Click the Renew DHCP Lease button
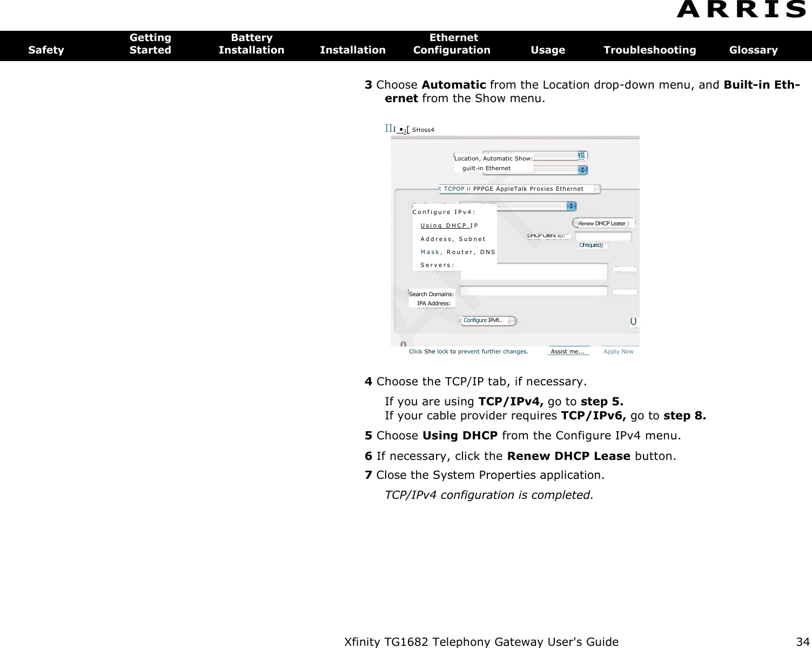Screen dimensions: 812x648 [603, 223]
